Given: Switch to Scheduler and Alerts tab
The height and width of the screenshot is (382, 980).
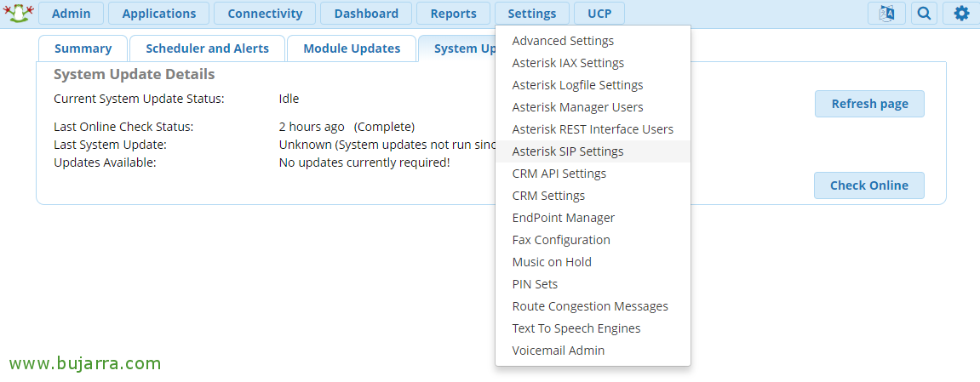Looking at the screenshot, I should (208, 48).
